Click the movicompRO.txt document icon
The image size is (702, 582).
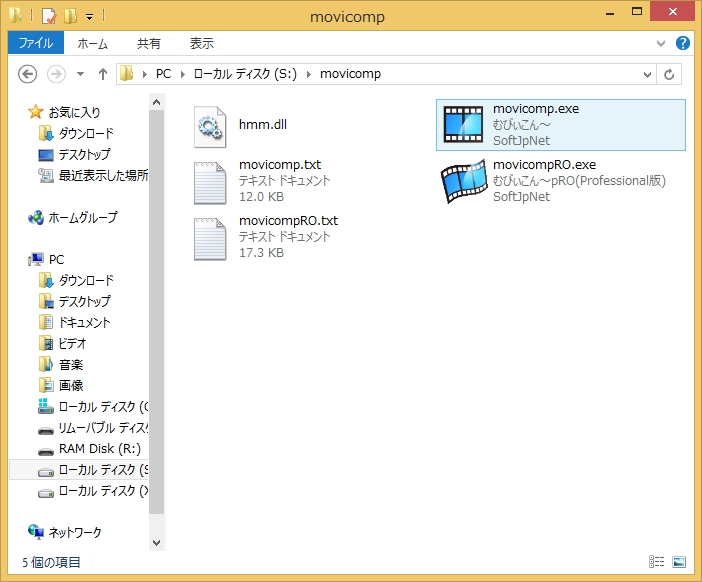tap(210, 239)
